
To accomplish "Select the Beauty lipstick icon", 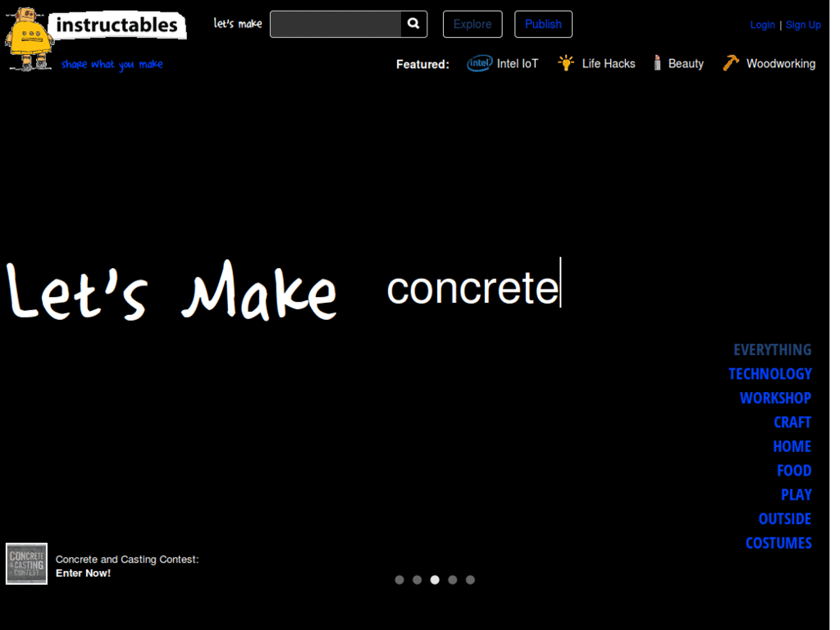I will click(656, 62).
